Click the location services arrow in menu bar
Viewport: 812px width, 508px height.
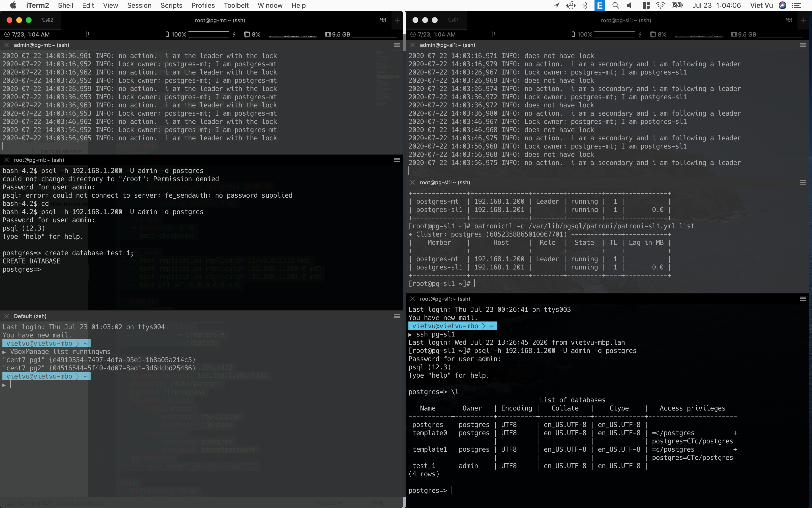pos(557,5)
